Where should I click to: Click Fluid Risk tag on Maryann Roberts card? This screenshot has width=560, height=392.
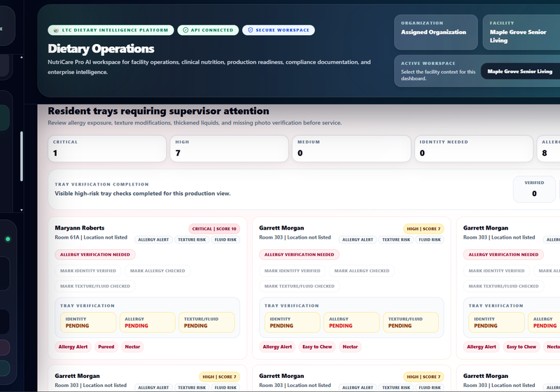[x=225, y=240]
